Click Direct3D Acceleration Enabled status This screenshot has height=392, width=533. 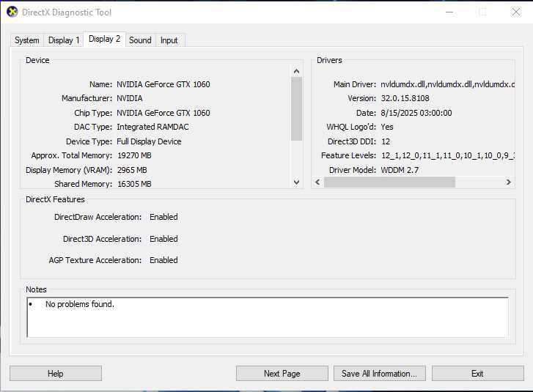tap(163, 239)
